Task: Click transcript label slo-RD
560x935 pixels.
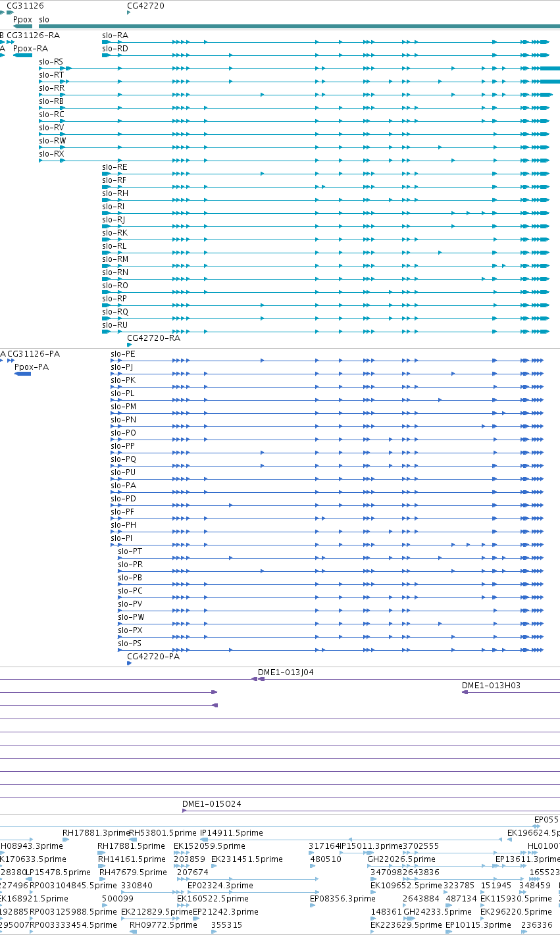Action: (x=115, y=49)
